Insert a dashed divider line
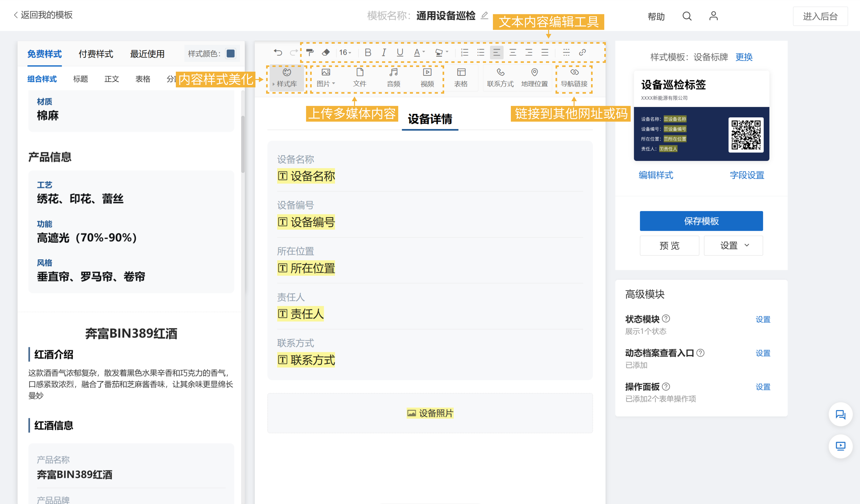Image resolution: width=860 pixels, height=504 pixels. [x=566, y=52]
